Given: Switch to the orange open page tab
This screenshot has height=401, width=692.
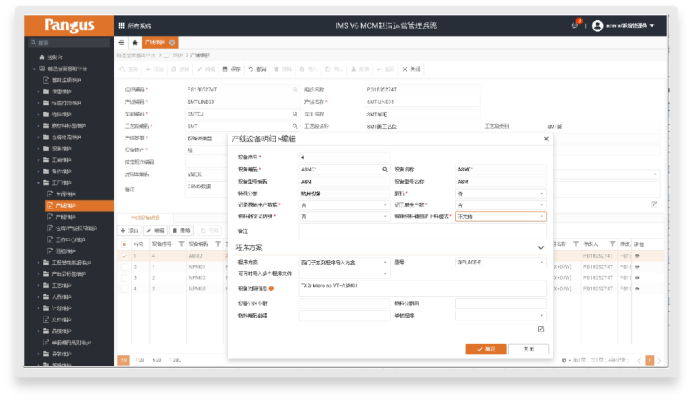Looking at the screenshot, I should (155, 43).
